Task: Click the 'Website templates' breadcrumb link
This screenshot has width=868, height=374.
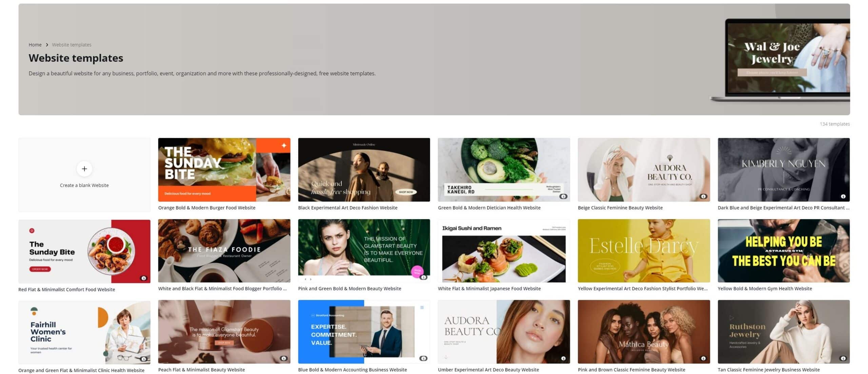Action: pyautogui.click(x=72, y=44)
